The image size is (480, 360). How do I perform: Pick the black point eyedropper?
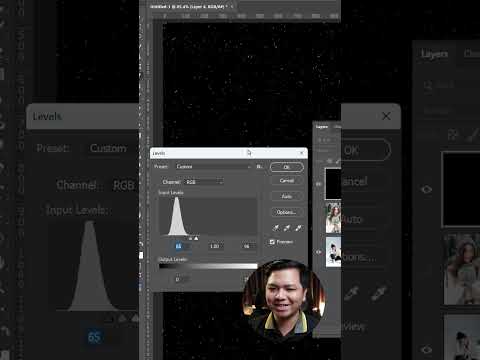click(276, 228)
